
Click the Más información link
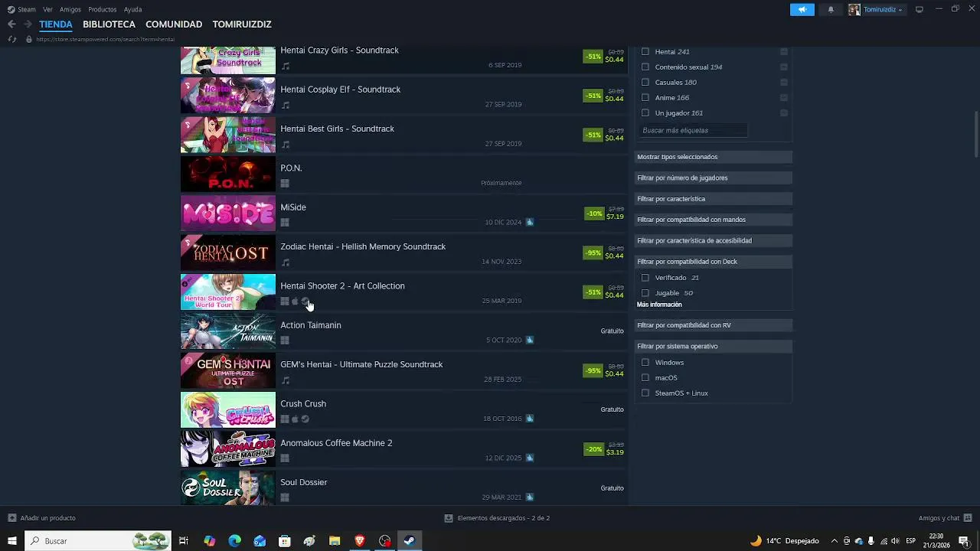pos(659,305)
